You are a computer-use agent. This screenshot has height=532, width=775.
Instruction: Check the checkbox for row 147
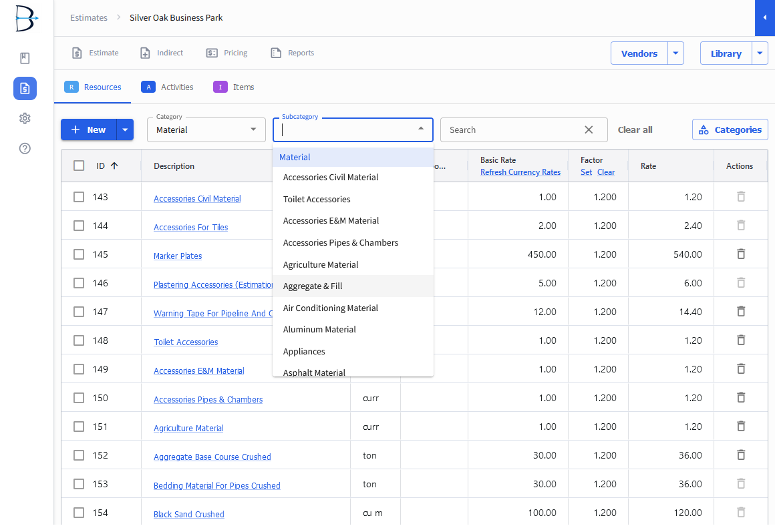point(78,311)
